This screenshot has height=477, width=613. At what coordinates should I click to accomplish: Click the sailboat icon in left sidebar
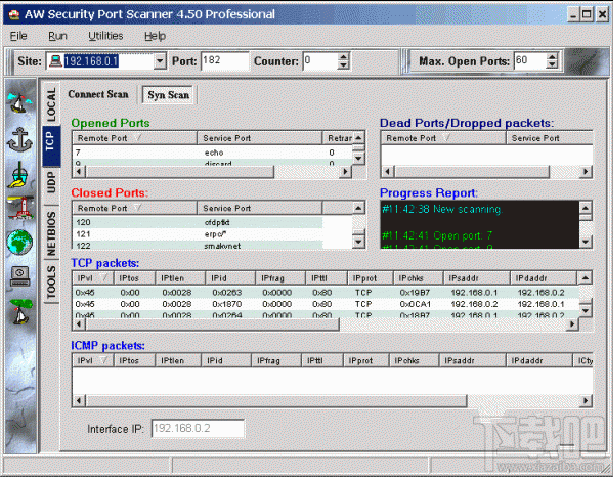coord(18,103)
